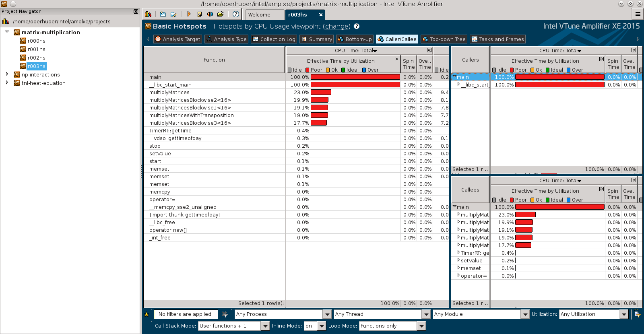Open the Any Utilization dropdown
Screen dimensions: 644x334
[624, 314]
